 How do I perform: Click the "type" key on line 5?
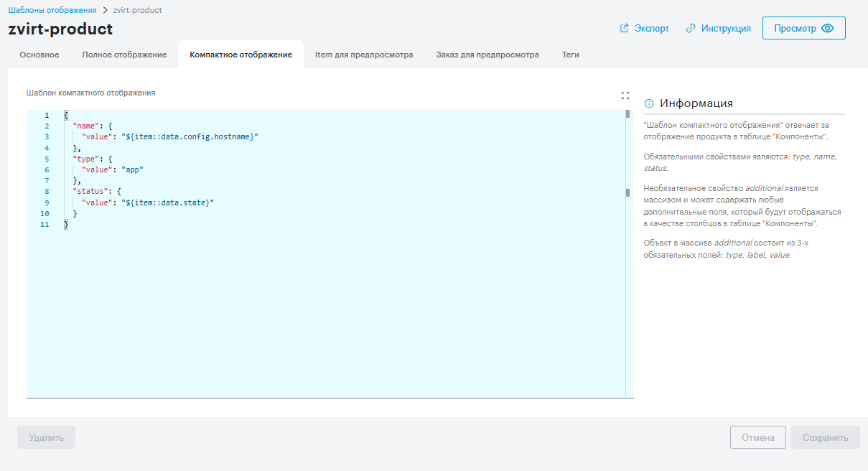coord(86,159)
